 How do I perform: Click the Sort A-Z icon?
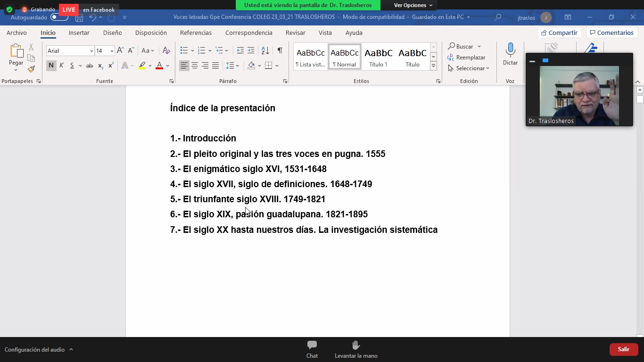pos(265,50)
